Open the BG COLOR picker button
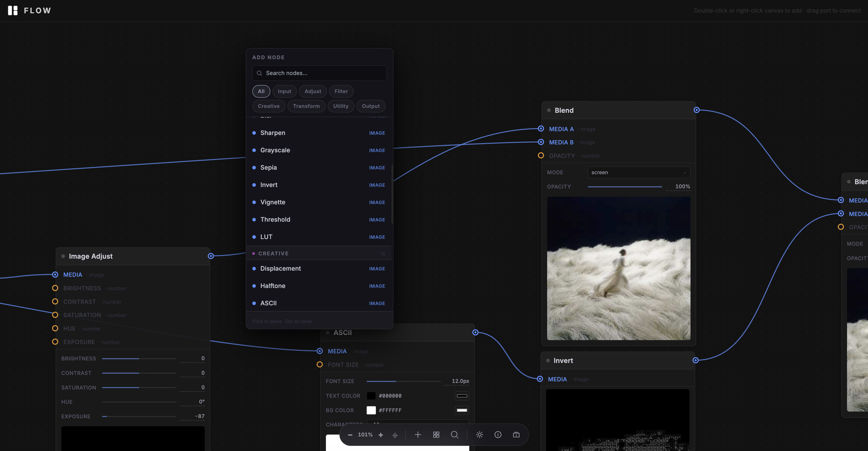Screen dimensions: 868x451 click(x=462, y=410)
